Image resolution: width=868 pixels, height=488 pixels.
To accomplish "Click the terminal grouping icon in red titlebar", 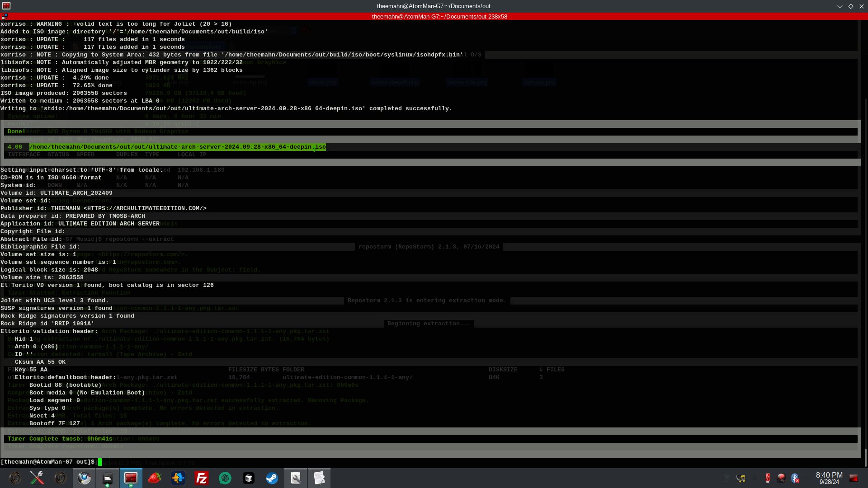I will (5, 16).
